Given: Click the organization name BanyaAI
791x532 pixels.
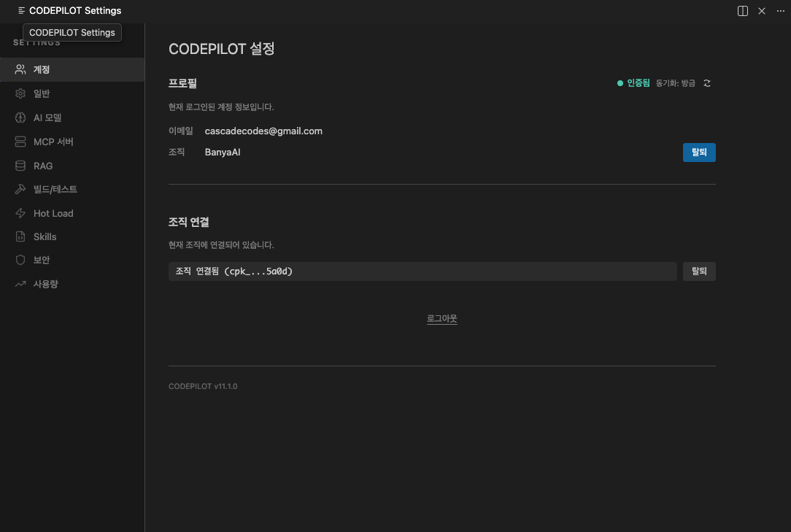Looking at the screenshot, I should point(223,153).
